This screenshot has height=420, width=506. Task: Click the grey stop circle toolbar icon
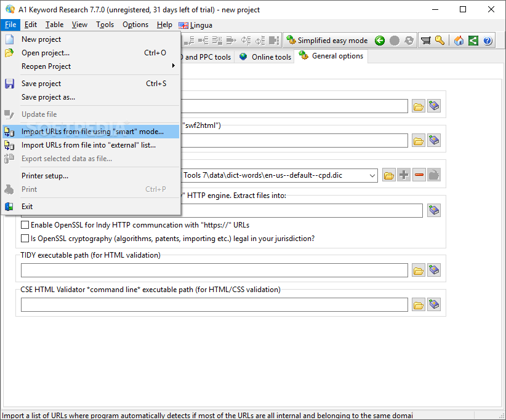395,41
